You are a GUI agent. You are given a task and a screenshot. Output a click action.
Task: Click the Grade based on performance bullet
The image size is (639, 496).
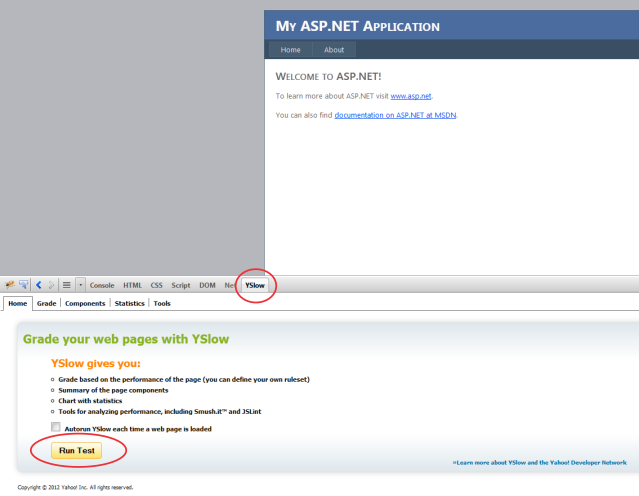pyautogui.click(x=184, y=379)
